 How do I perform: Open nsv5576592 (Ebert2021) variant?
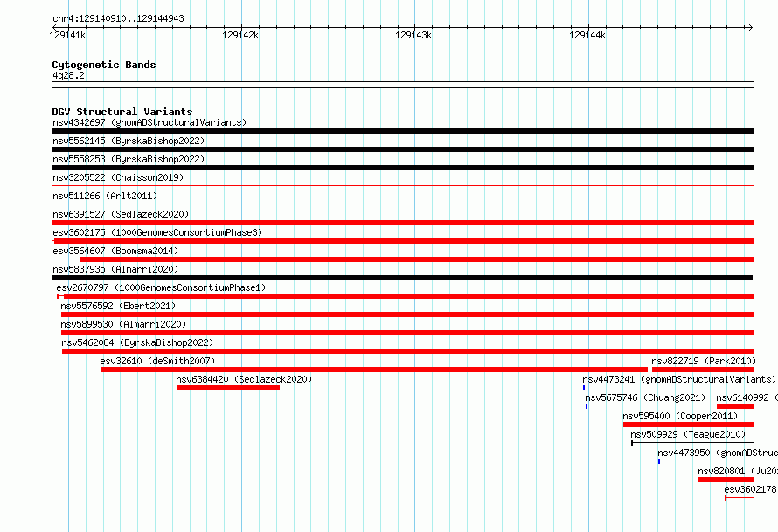pyautogui.click(x=118, y=306)
